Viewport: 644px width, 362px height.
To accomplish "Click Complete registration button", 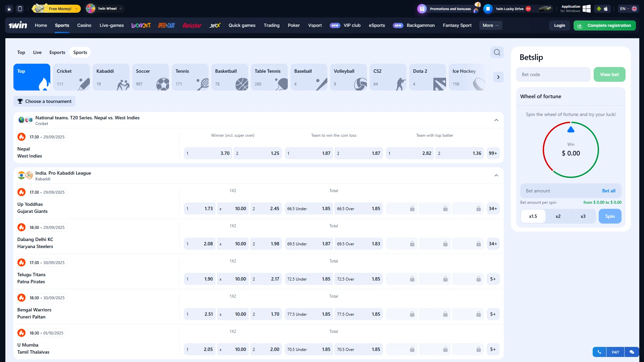I will (605, 25).
